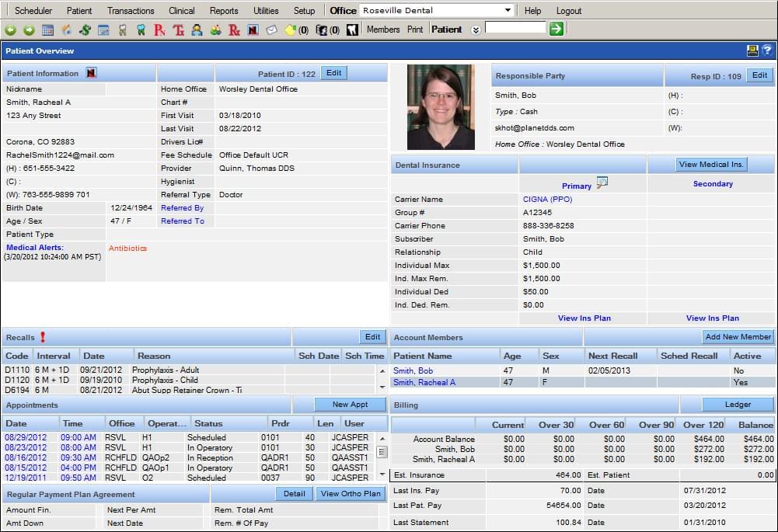Open the Reports menu
Screen dimensions: 778x532
pos(224,10)
